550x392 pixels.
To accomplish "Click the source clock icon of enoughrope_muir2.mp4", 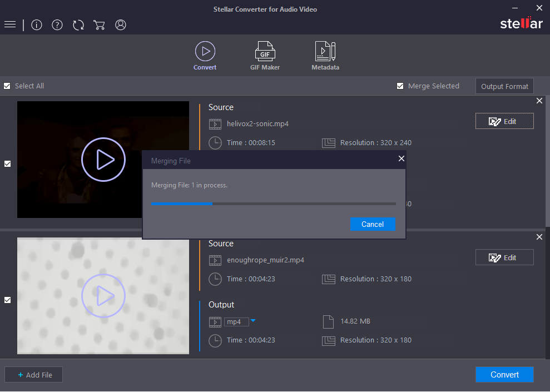I will (x=215, y=279).
